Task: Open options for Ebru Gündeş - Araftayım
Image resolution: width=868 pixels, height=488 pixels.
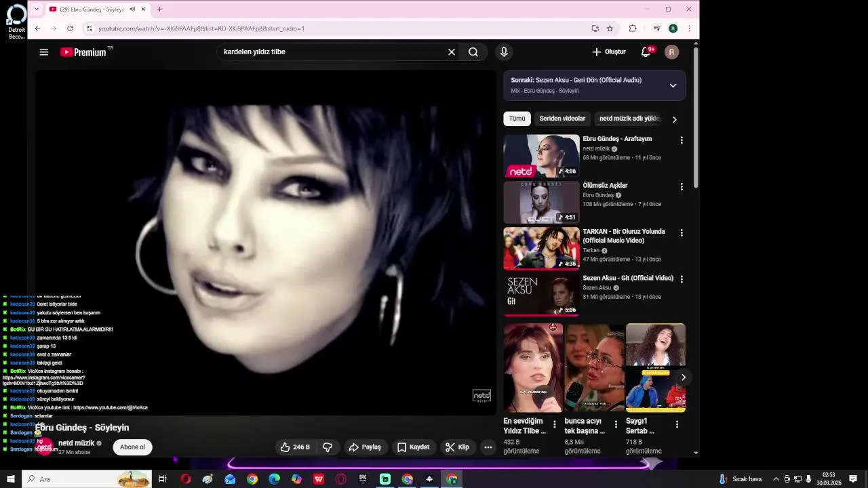Action: (x=682, y=140)
